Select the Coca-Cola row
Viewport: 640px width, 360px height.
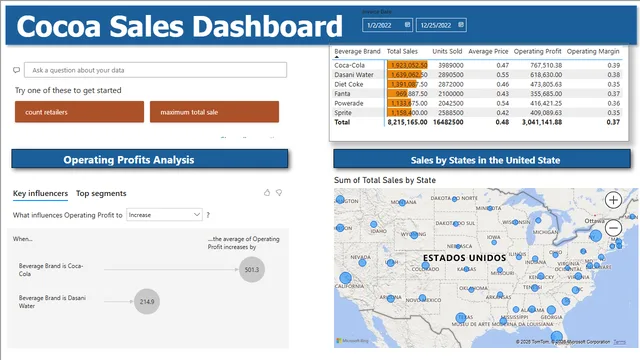477,65
